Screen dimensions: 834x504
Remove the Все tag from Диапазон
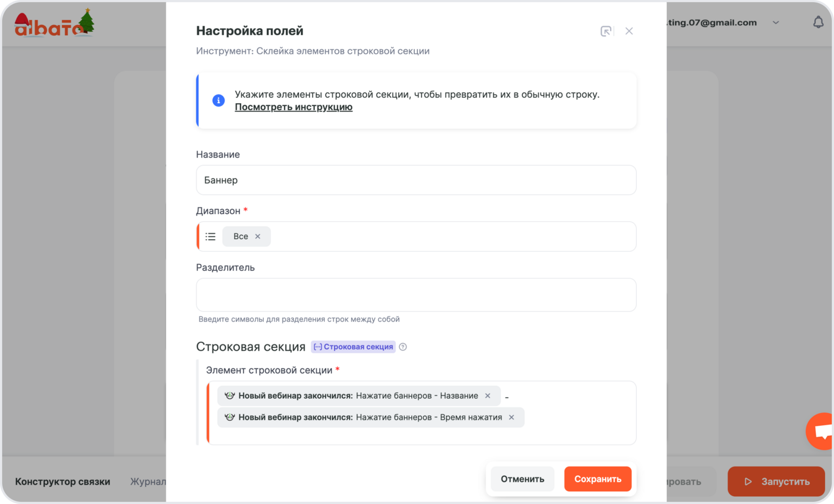[257, 237]
